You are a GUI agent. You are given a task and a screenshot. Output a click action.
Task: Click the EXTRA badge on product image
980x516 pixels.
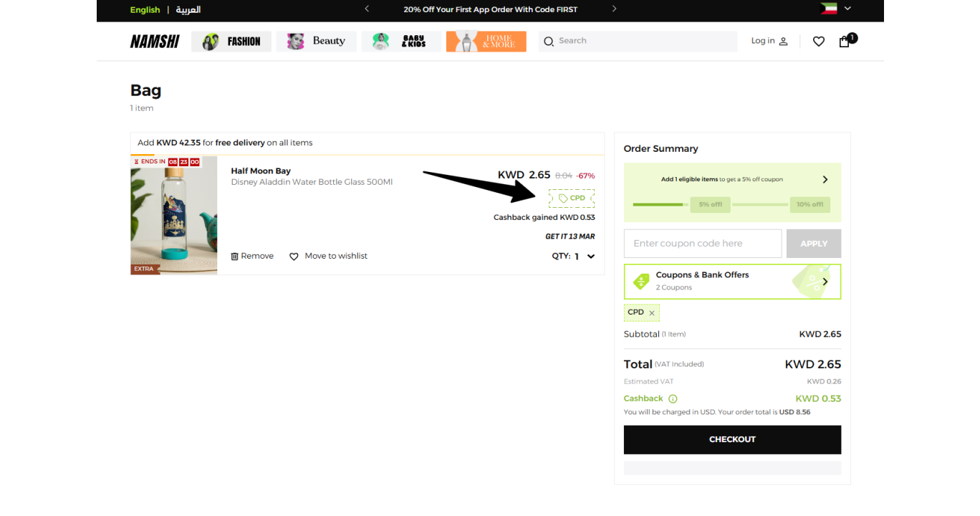point(144,269)
